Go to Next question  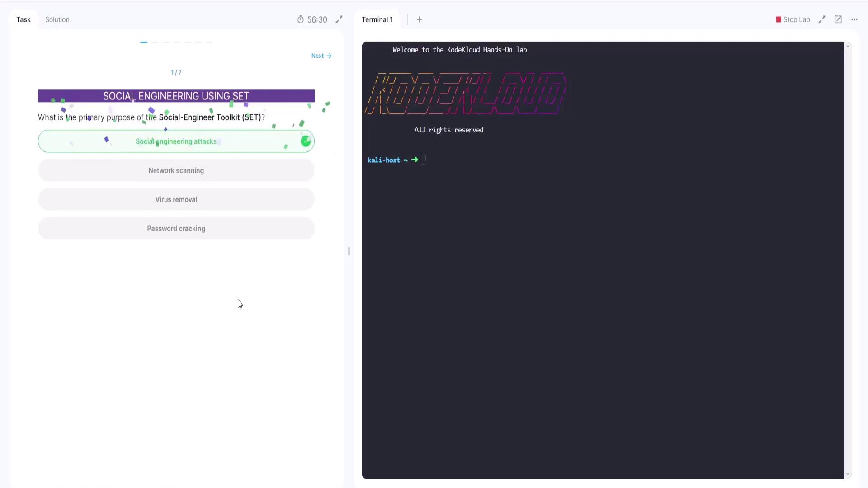pos(321,56)
